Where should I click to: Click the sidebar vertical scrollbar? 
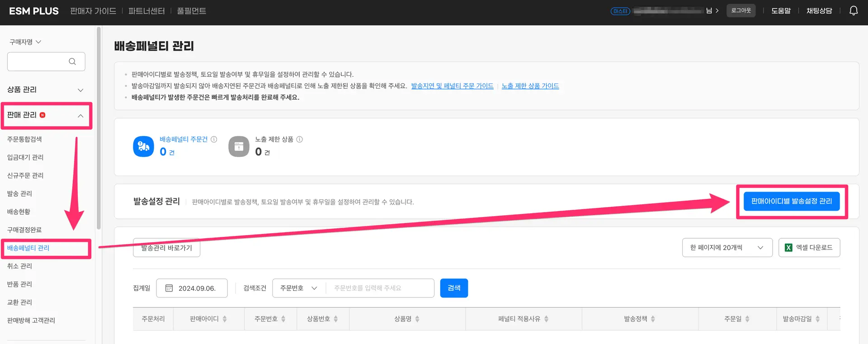click(x=99, y=129)
